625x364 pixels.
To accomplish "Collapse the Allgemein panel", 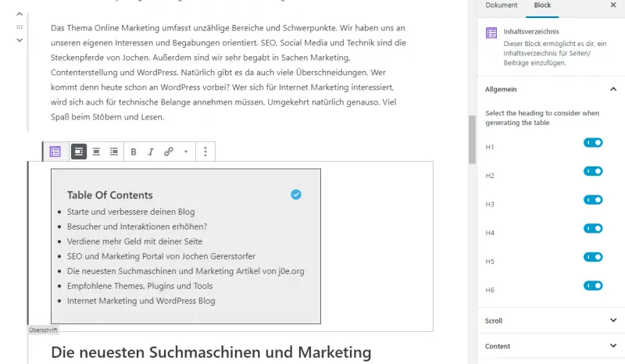I will point(551,89).
